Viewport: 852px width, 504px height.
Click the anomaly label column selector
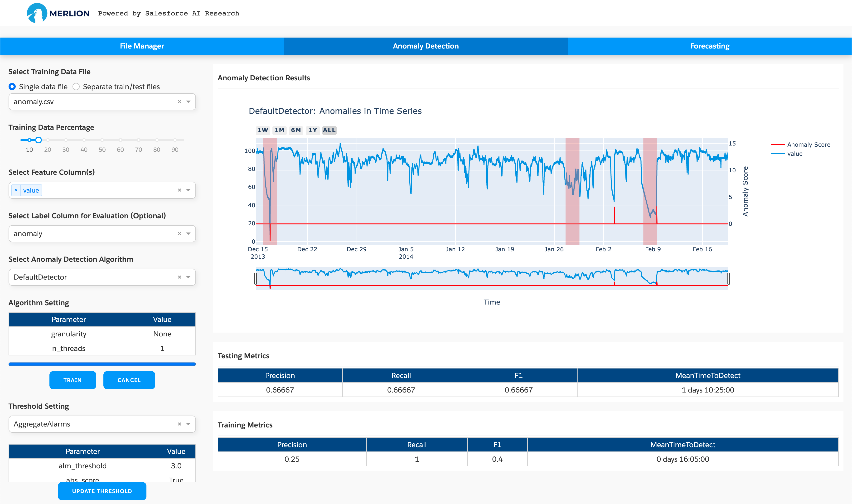point(102,233)
